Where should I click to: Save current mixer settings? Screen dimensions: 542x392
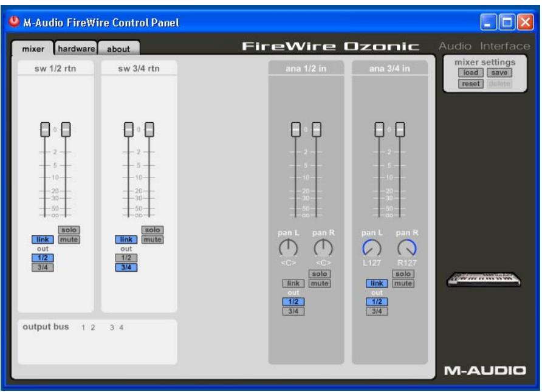click(x=499, y=72)
